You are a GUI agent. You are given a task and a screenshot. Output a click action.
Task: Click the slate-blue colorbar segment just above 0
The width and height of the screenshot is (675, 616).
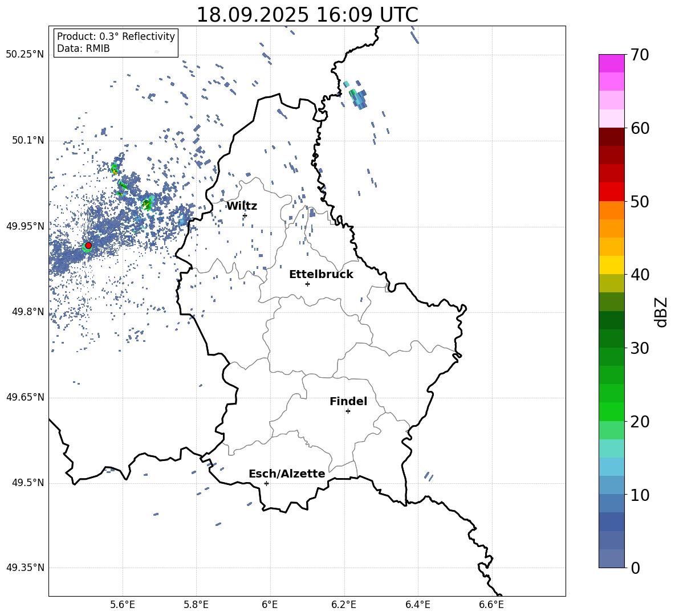[612, 558]
